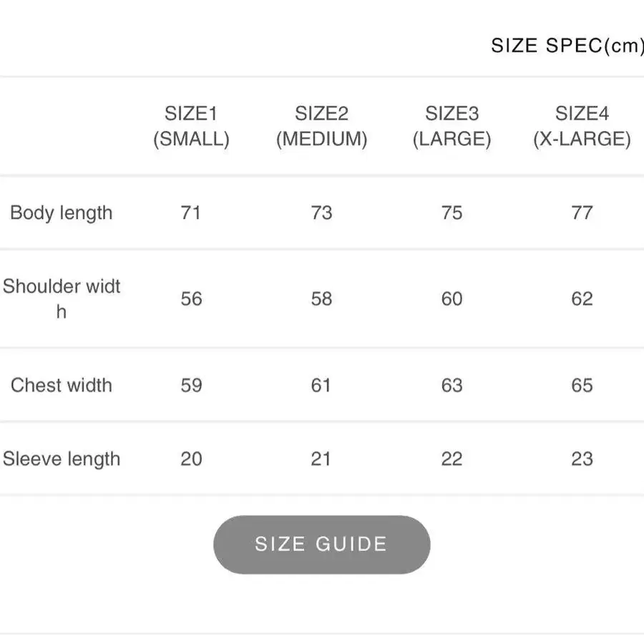Click the SIZE SPEC(cm) heading
Screen dimensions: 644x644
click(x=567, y=46)
